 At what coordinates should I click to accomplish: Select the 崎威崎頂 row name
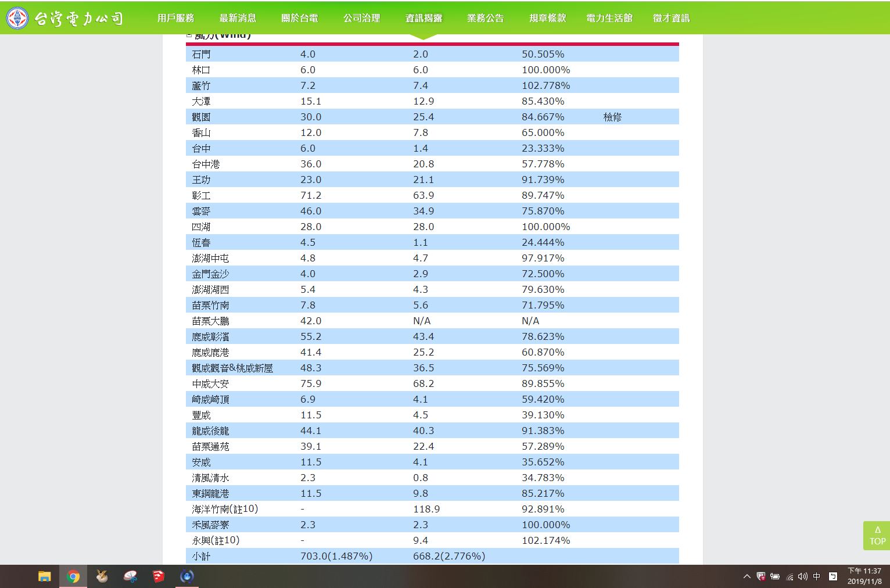[x=210, y=399]
